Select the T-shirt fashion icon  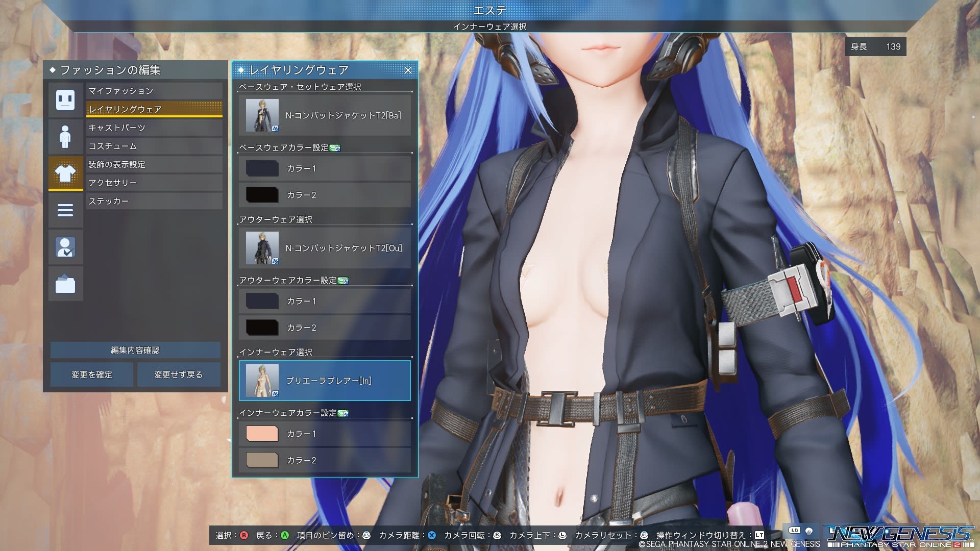65,173
